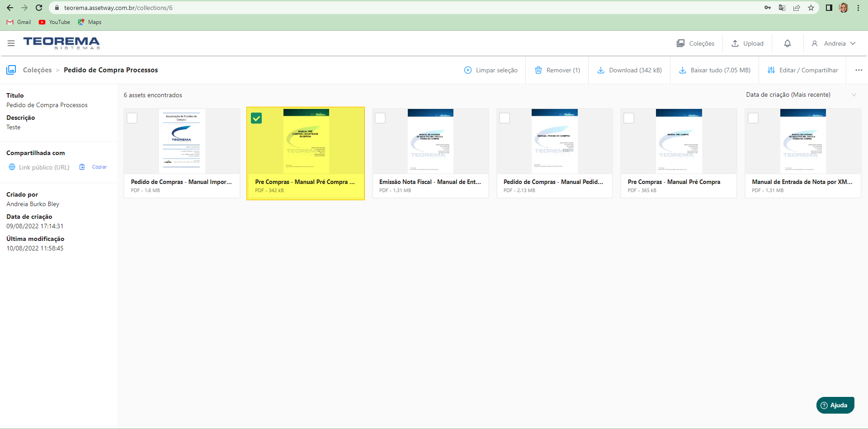Click the share page icon in address bar

coord(797,8)
